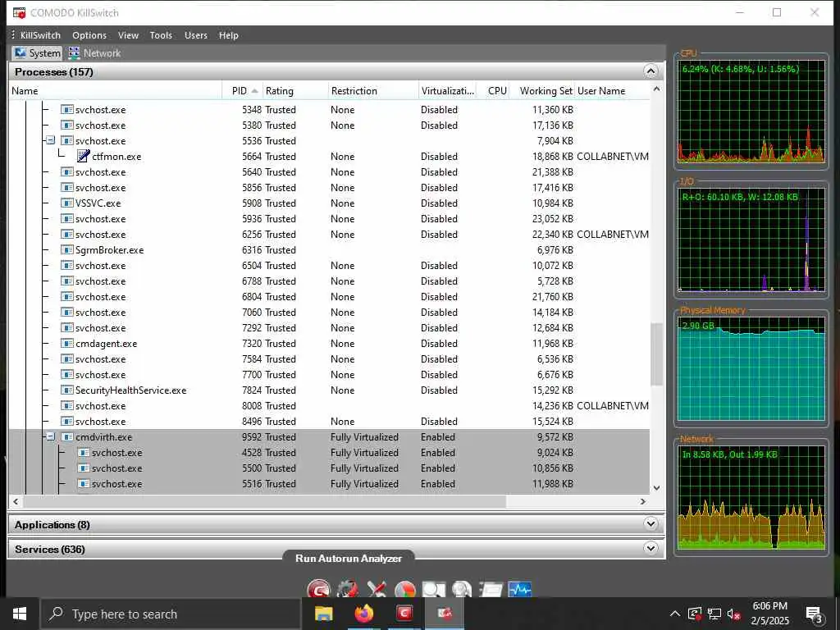Open the Windows Start menu
Image resolution: width=840 pixels, height=630 pixels.
(x=20, y=614)
